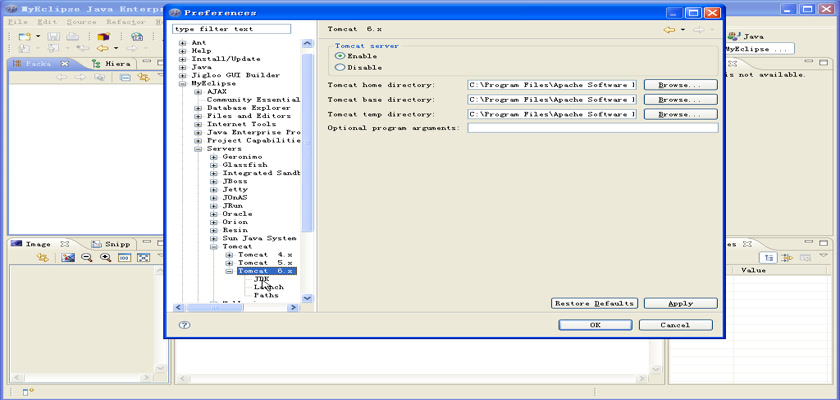Open the web browser globe toolbar icon
The width and height of the screenshot is (840, 400).
(137, 36)
